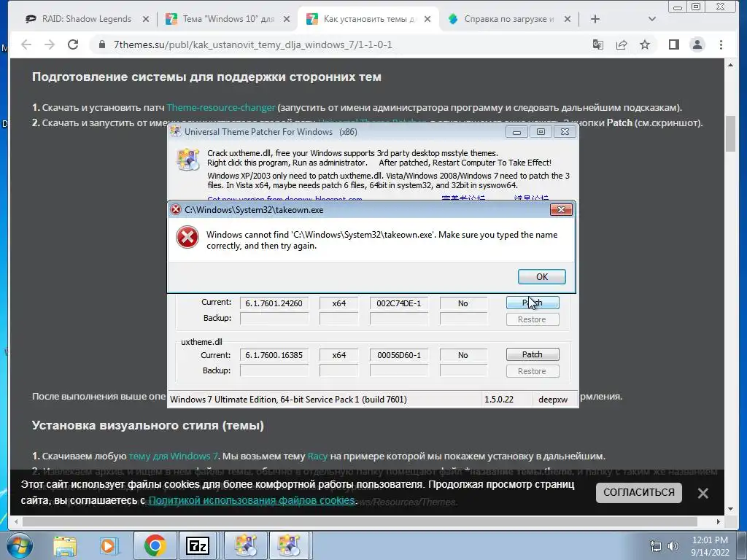This screenshot has height=560, width=747.
Task: Go back in browser history
Action: 26,44
